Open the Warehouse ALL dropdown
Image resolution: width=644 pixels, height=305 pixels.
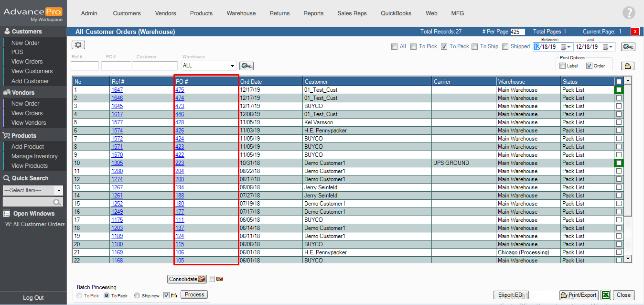point(232,66)
